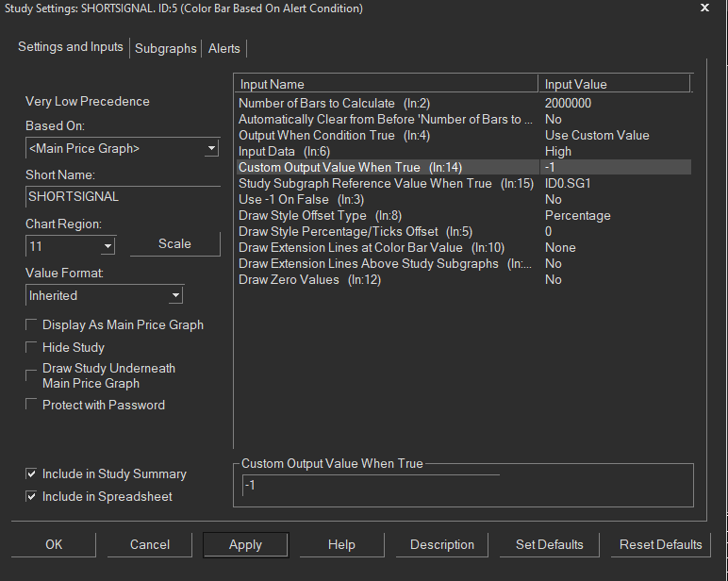The width and height of the screenshot is (728, 581).
Task: Toggle Include in Spreadsheet checkbox
Action: tap(33, 497)
